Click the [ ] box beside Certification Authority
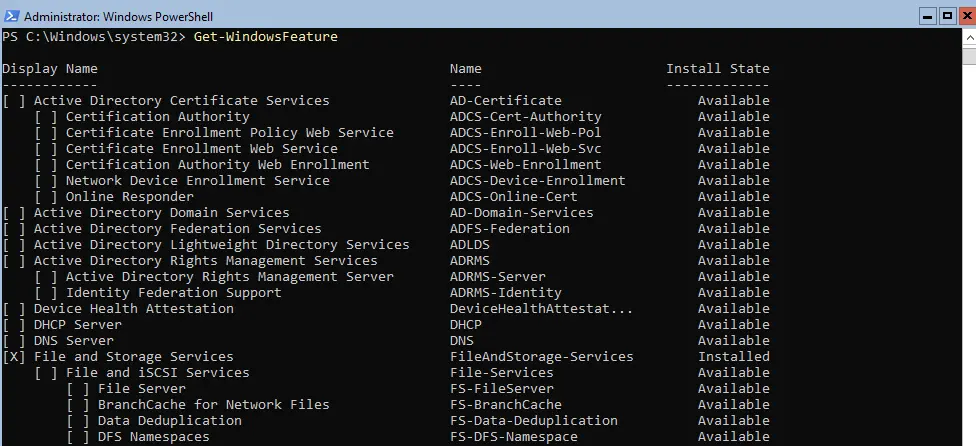This screenshot has height=446, width=976. click(46, 117)
